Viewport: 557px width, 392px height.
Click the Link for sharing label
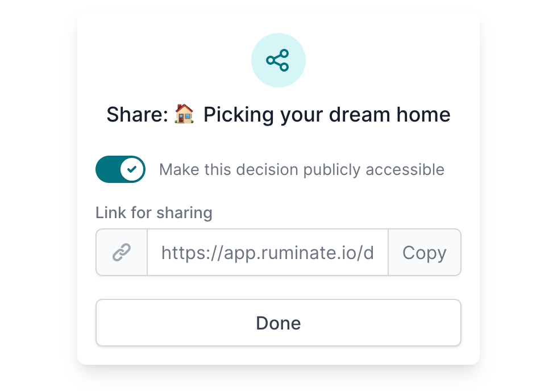[x=153, y=212]
